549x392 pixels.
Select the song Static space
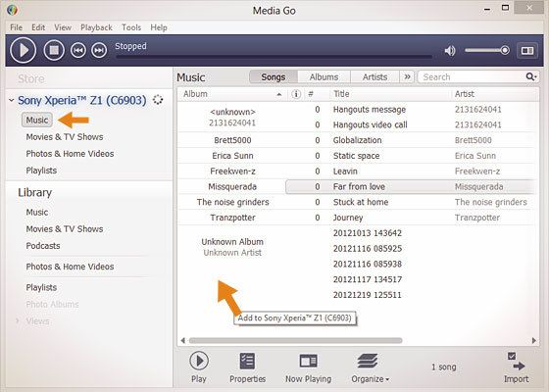pyautogui.click(x=356, y=156)
